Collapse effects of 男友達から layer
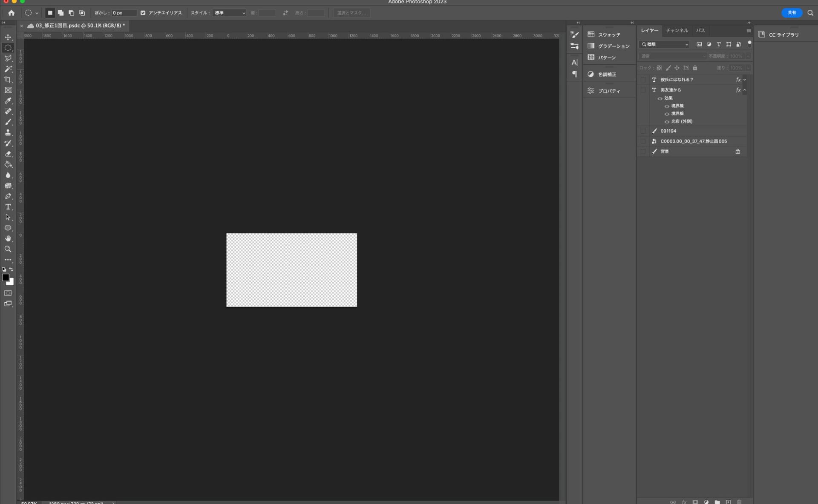The height and width of the screenshot is (504, 818). click(745, 90)
